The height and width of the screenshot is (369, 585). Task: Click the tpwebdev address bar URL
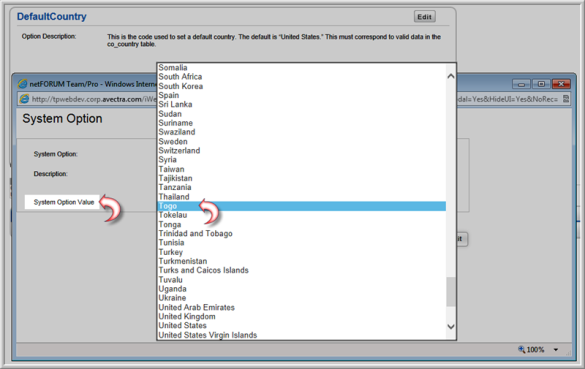point(93,99)
